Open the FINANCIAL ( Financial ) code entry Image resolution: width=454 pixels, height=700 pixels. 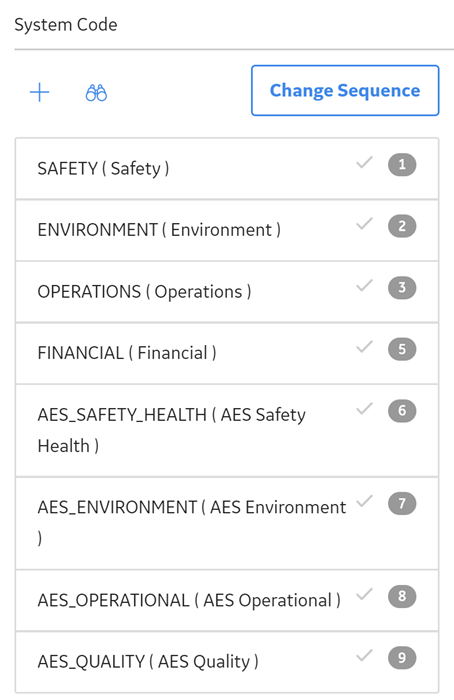(x=227, y=353)
